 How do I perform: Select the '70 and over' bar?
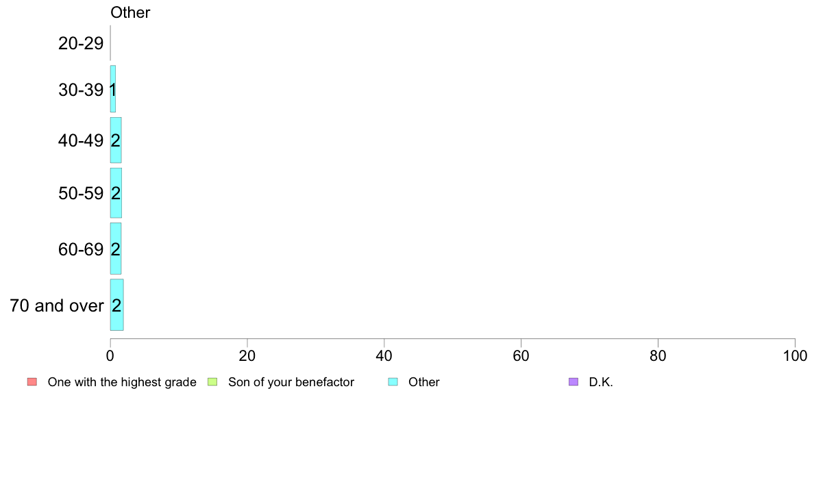click(x=116, y=305)
